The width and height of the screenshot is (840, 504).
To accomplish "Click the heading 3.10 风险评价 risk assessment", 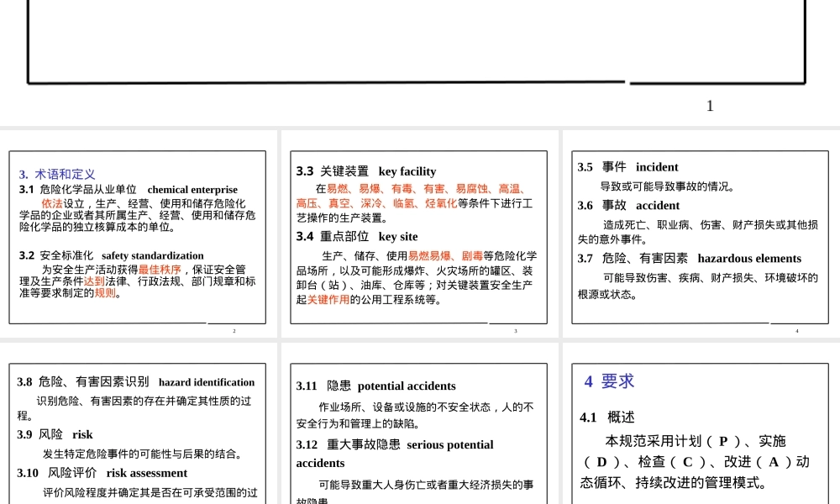I will click(x=102, y=473).
